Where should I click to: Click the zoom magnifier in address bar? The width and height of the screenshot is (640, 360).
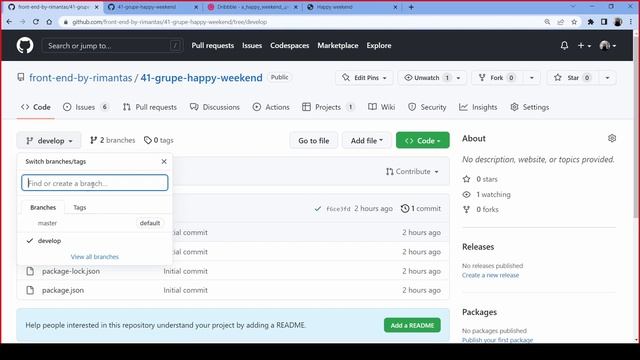tap(547, 22)
